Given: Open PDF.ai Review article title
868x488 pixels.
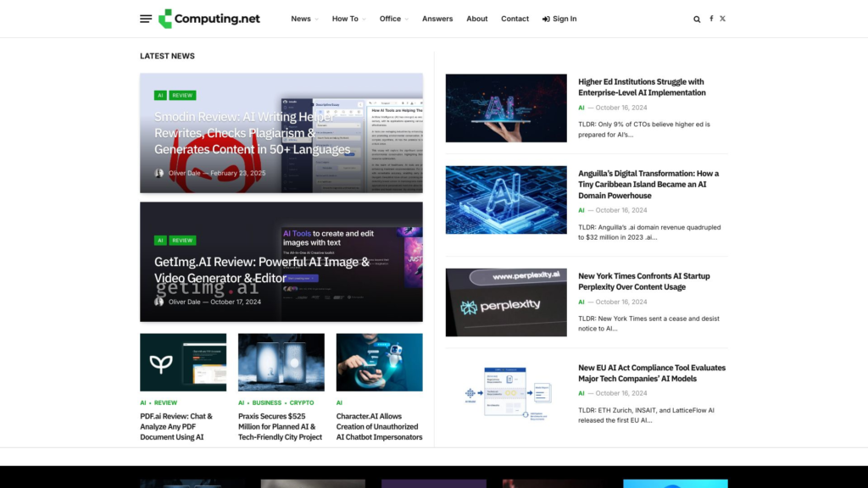Looking at the screenshot, I should [176, 427].
